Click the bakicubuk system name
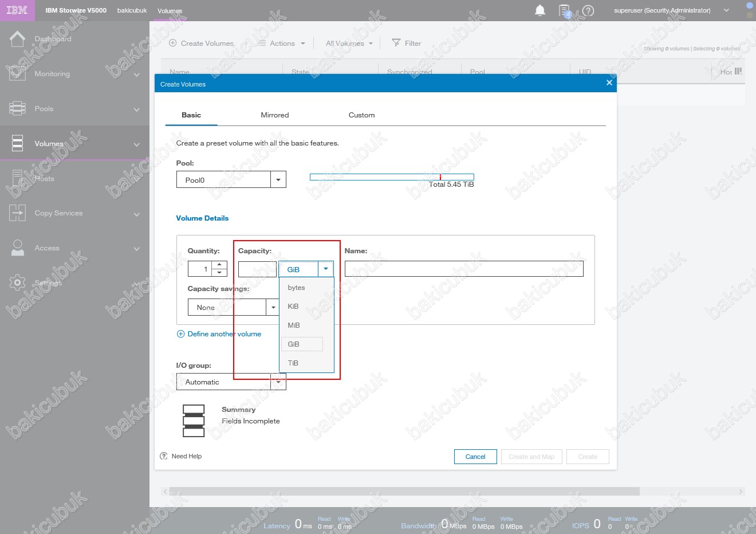 coord(132,10)
